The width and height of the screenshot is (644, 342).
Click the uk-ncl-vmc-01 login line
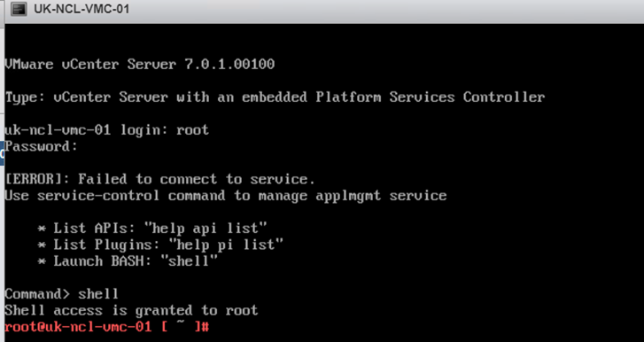(107, 130)
